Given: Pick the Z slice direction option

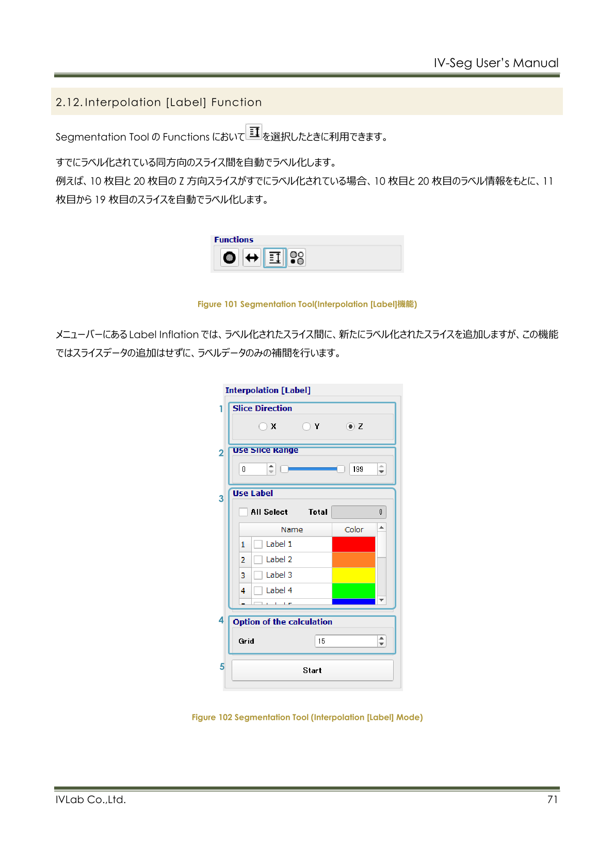Looking at the screenshot, I should click(x=350, y=427).
